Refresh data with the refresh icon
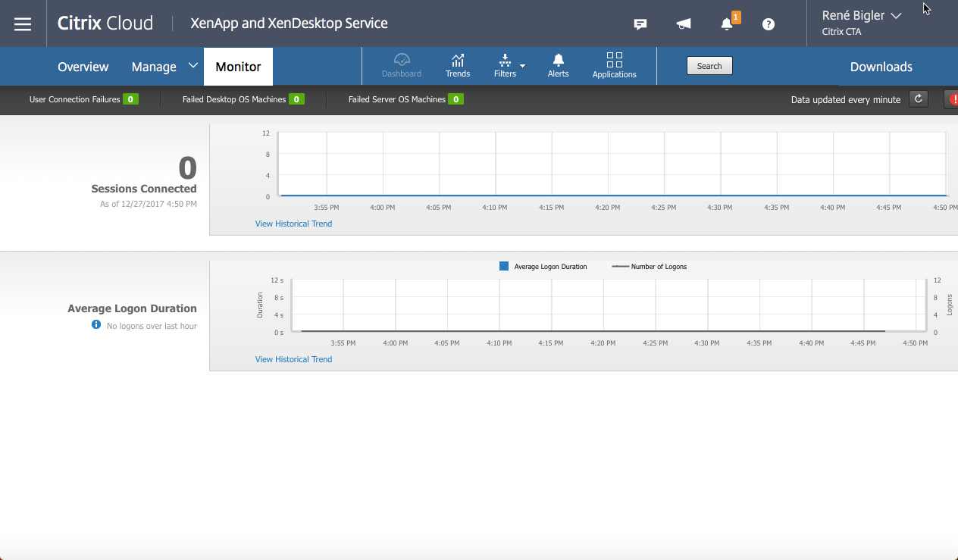 click(918, 99)
